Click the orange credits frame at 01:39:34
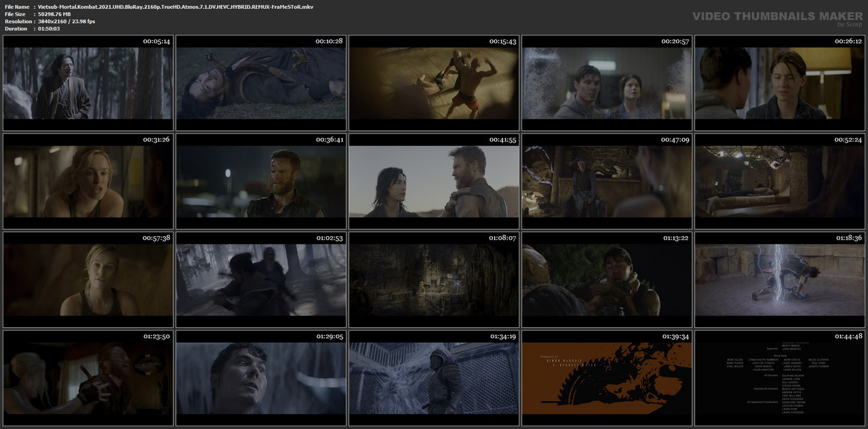This screenshot has height=429, width=868. (x=606, y=377)
